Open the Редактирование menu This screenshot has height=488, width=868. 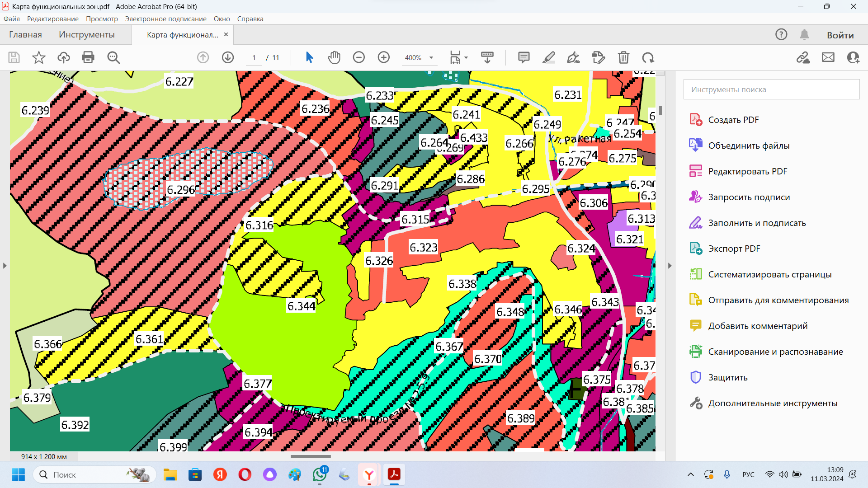coord(52,19)
